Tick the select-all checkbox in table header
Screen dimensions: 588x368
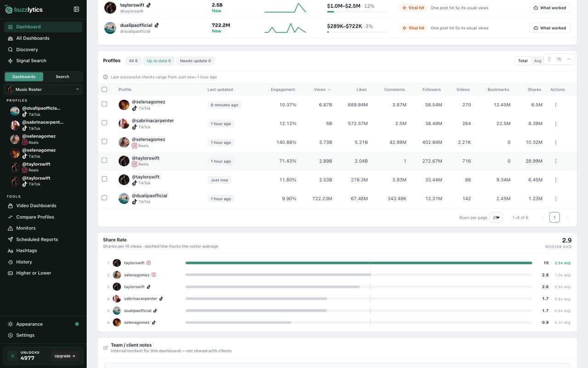point(104,90)
